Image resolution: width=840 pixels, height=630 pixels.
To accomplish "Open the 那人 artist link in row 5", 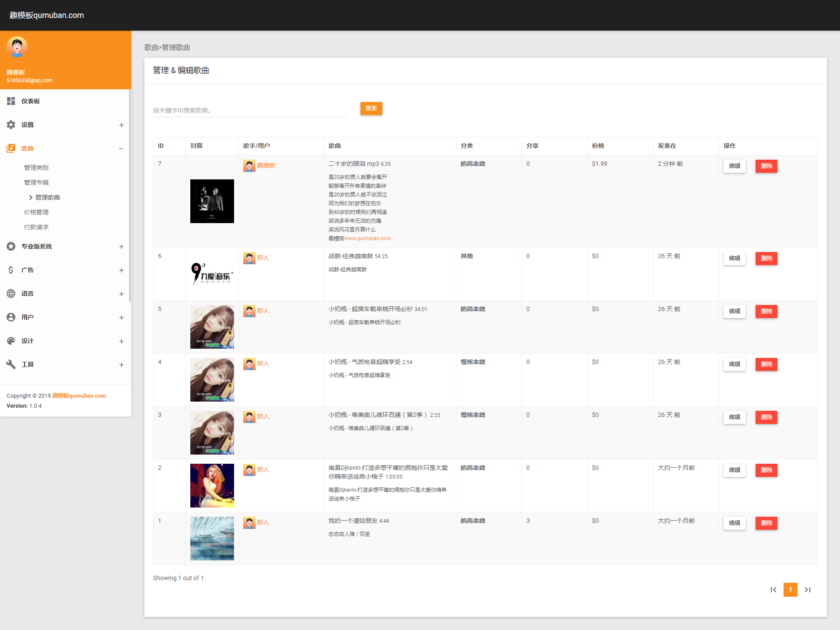I will 263,311.
